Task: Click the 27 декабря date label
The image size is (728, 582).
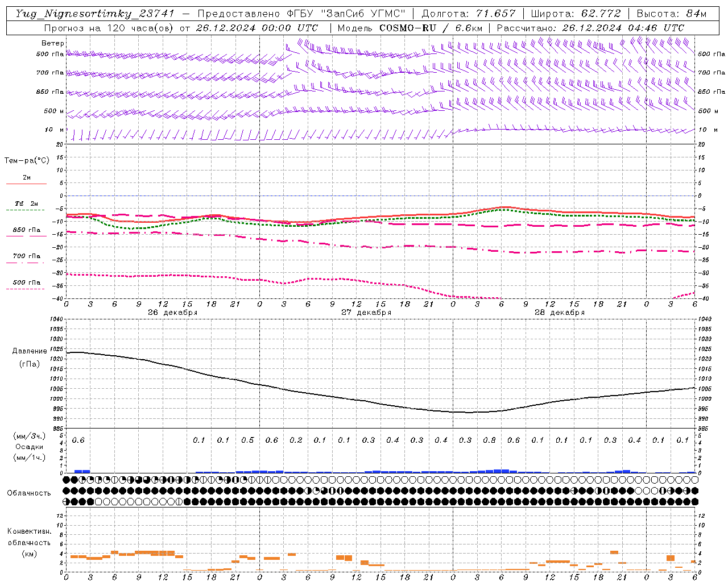Action: click(x=366, y=313)
